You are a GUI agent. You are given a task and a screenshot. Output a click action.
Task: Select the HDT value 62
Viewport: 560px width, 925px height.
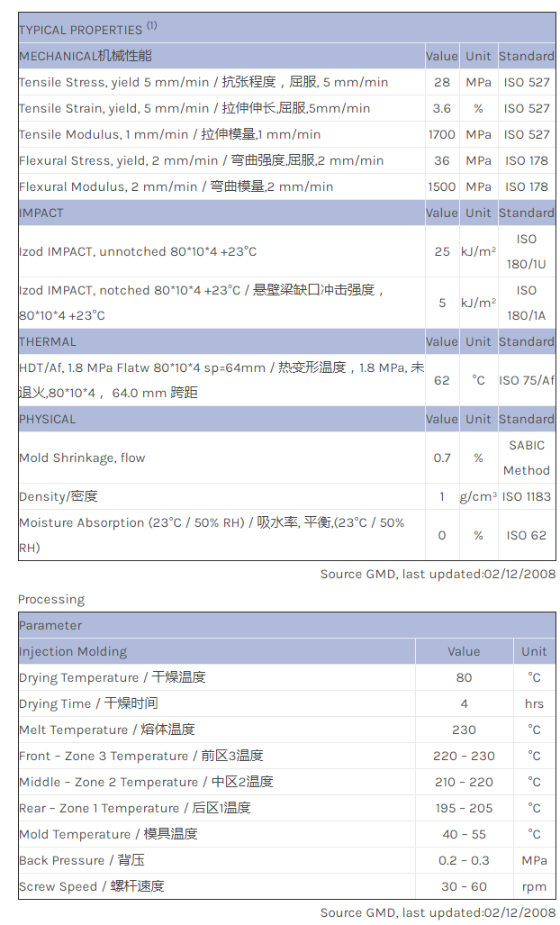click(442, 380)
